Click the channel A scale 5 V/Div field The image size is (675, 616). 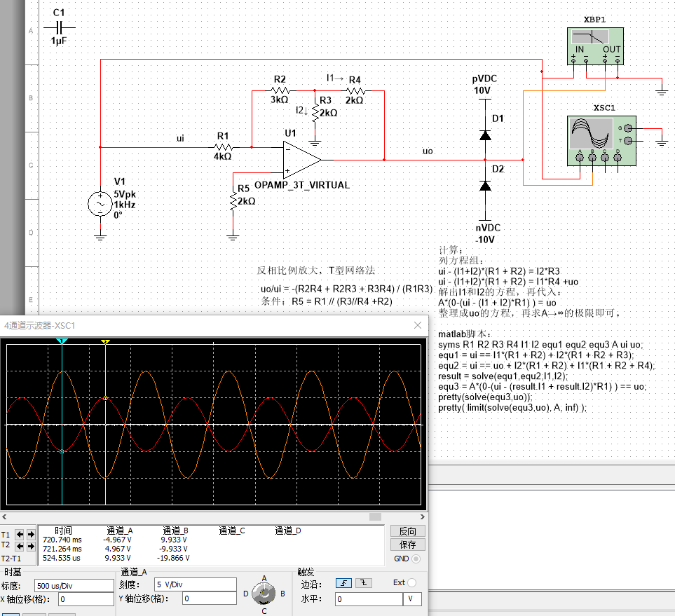(195, 585)
